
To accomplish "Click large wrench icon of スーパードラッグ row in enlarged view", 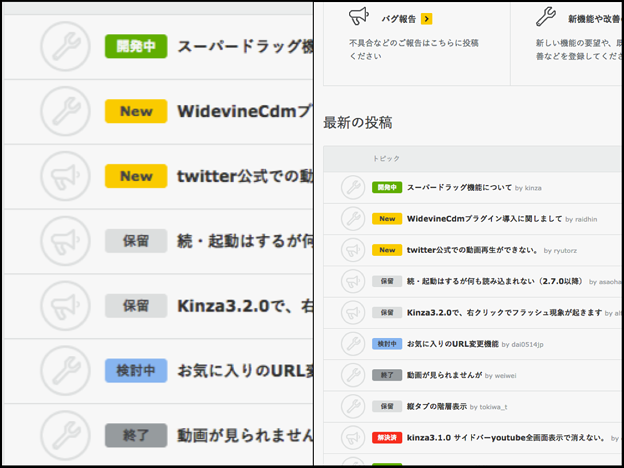I will pyautogui.click(x=66, y=47).
